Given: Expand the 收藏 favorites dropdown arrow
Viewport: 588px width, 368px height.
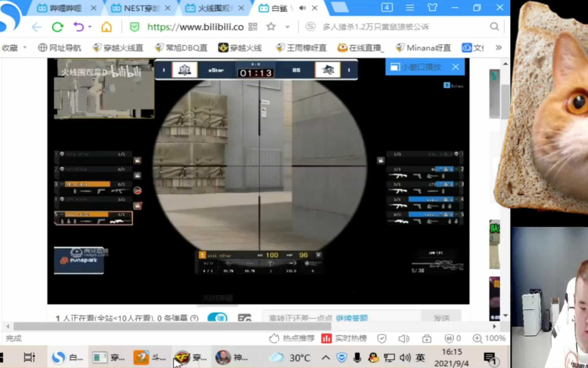Looking at the screenshot, I should click(25, 47).
